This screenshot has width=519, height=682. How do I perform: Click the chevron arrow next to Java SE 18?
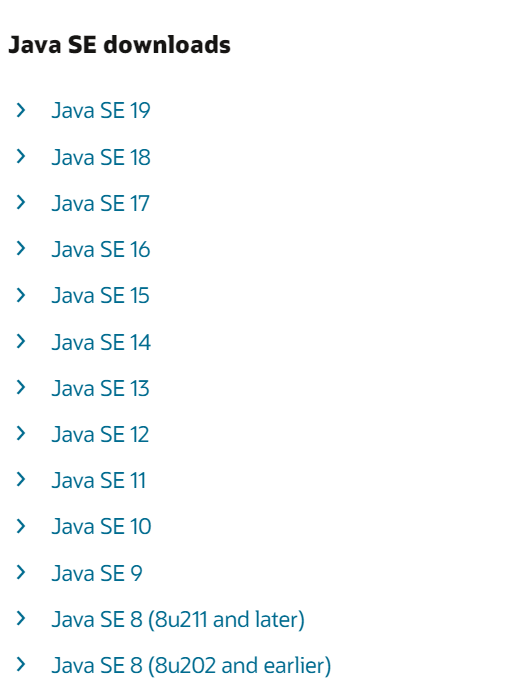21,156
